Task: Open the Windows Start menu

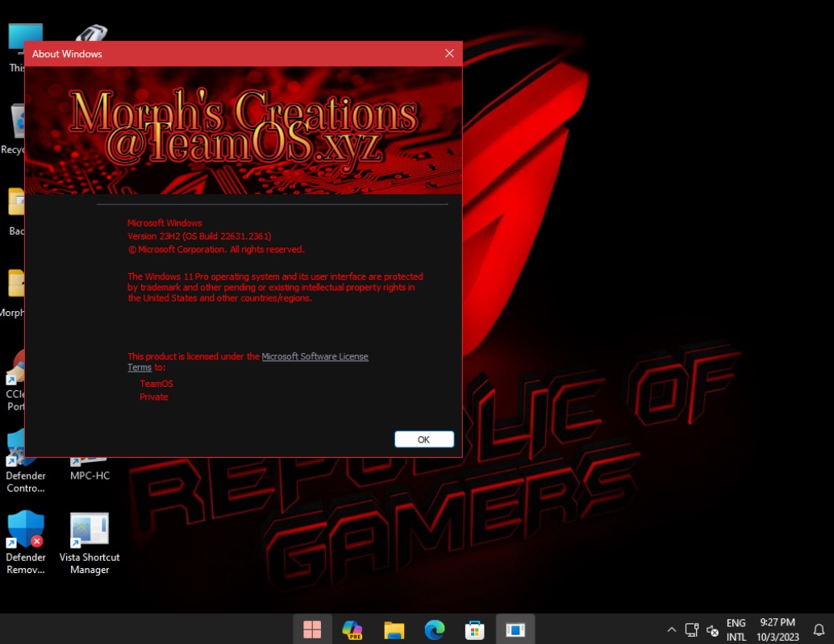Action: click(x=312, y=629)
